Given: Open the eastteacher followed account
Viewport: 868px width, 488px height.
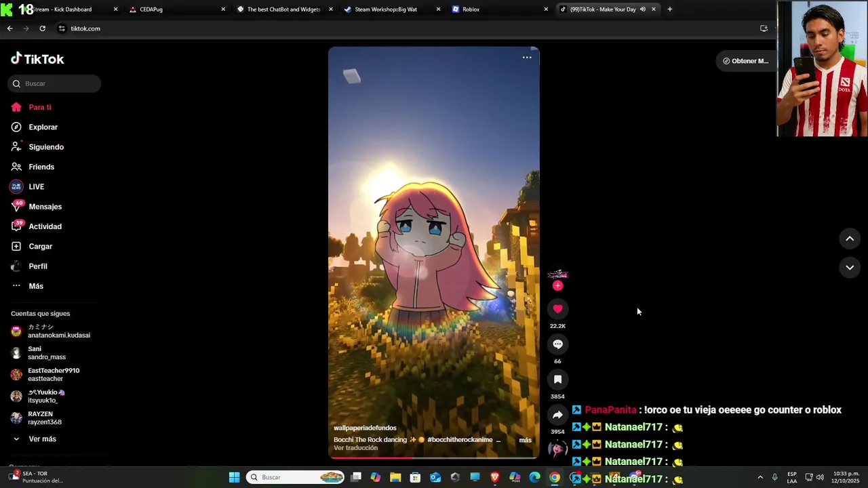Looking at the screenshot, I should click(x=45, y=375).
